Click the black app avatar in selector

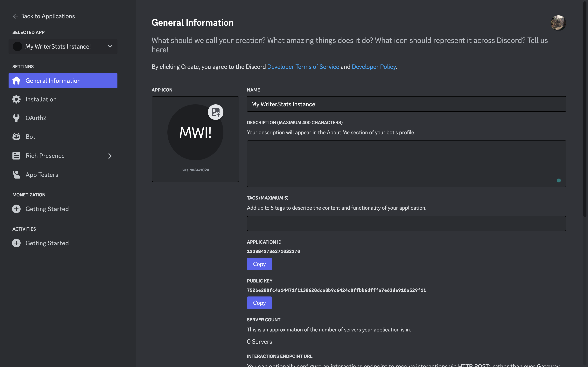pyautogui.click(x=17, y=46)
